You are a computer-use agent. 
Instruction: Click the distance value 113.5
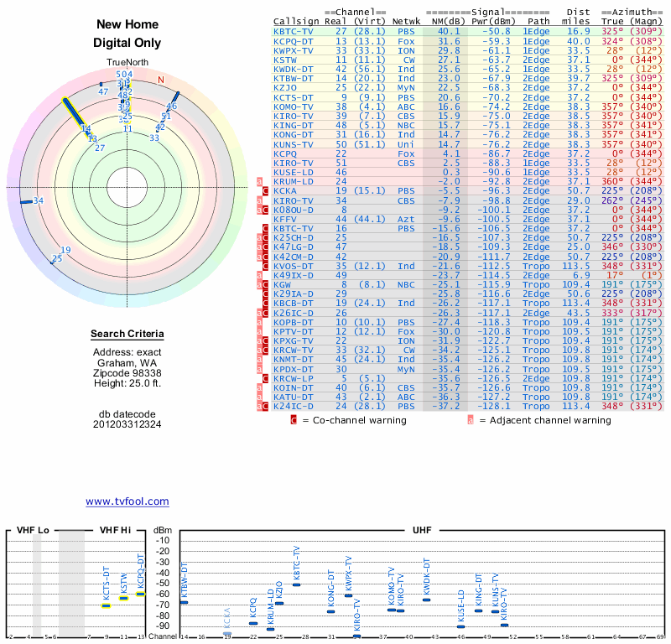pyautogui.click(x=576, y=266)
